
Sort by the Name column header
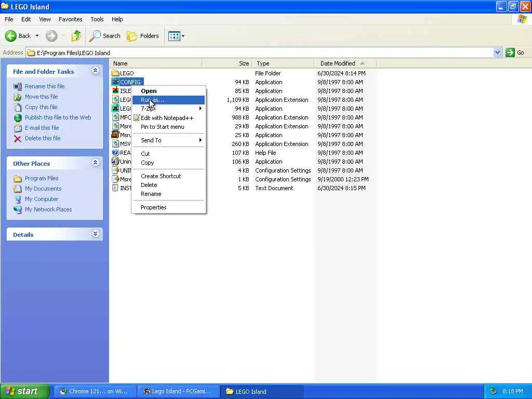[156, 63]
